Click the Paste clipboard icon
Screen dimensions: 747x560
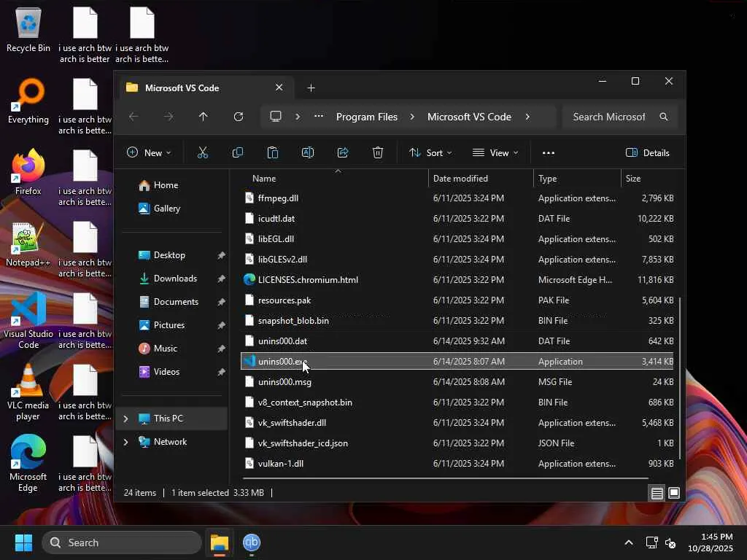(273, 153)
